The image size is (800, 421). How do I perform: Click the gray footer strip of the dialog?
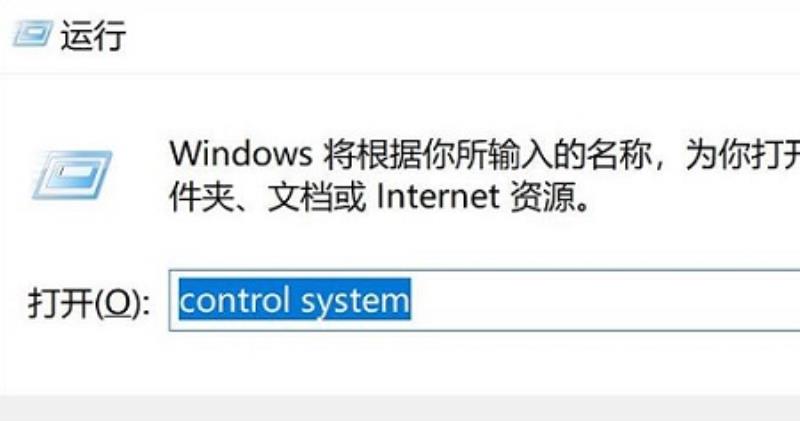400,408
